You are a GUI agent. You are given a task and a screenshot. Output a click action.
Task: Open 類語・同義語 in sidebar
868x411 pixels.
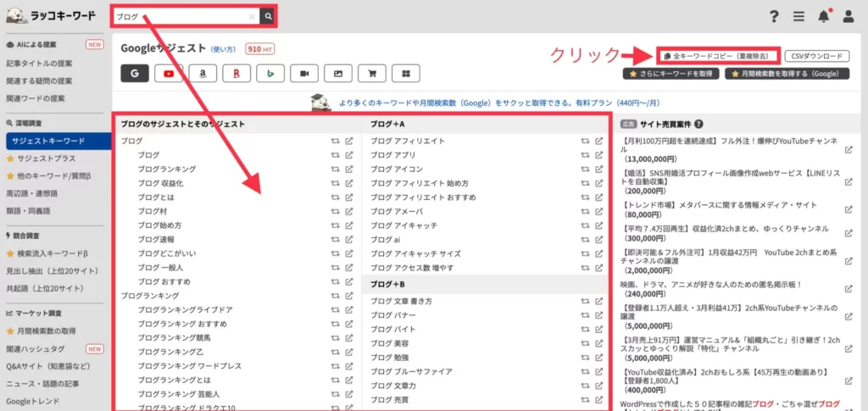tap(28, 211)
